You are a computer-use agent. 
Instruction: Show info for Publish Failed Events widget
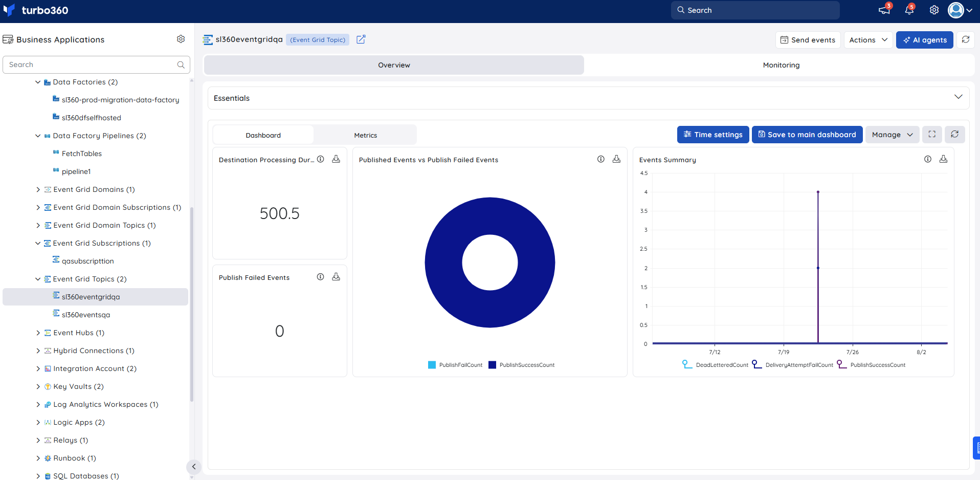321,277
